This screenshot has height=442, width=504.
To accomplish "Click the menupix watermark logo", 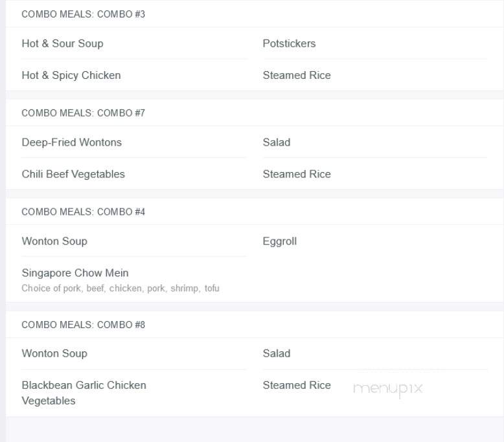I will [387, 389].
